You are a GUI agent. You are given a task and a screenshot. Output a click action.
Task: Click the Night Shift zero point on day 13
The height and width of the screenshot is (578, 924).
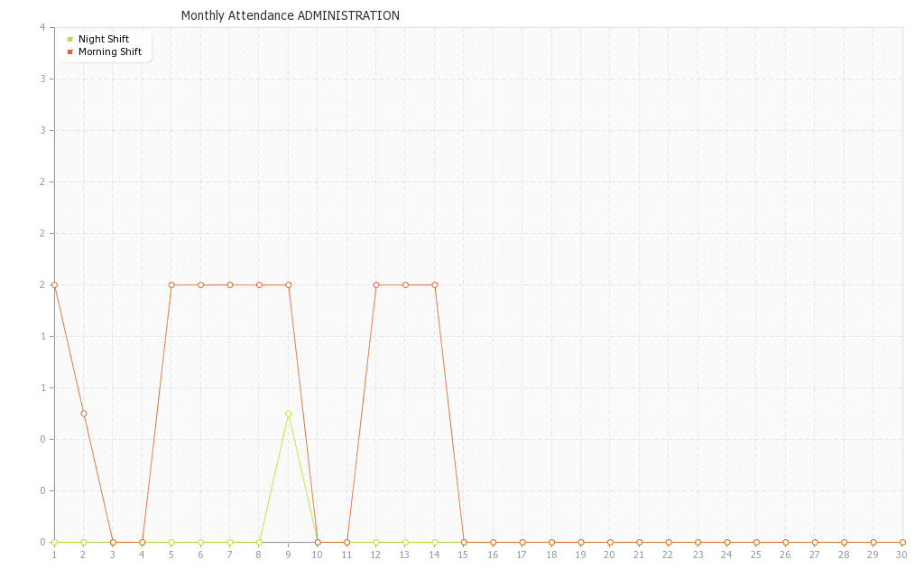[x=405, y=542]
